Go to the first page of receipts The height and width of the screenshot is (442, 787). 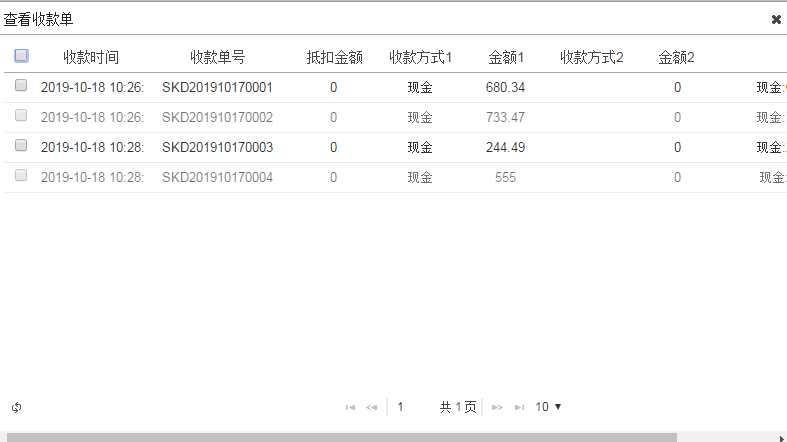point(350,407)
